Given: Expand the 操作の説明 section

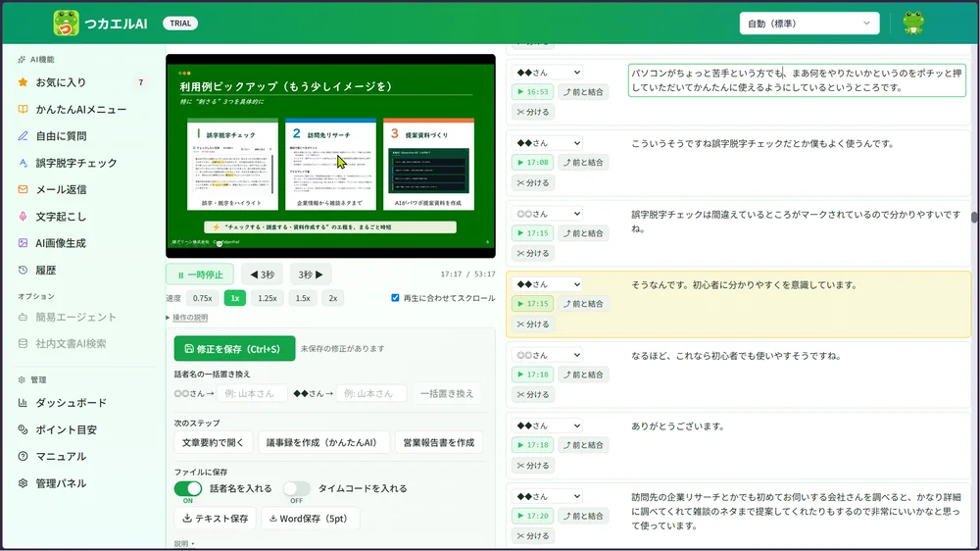Looking at the screenshot, I should 187,317.
